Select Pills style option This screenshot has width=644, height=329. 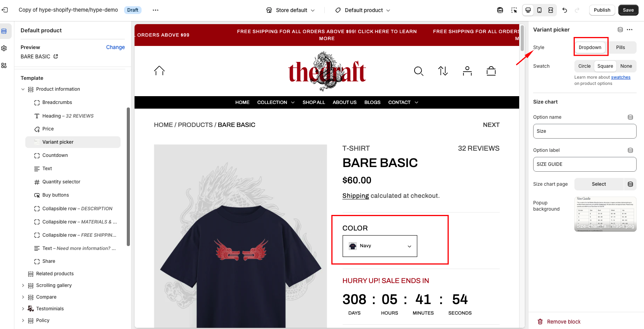[621, 48]
